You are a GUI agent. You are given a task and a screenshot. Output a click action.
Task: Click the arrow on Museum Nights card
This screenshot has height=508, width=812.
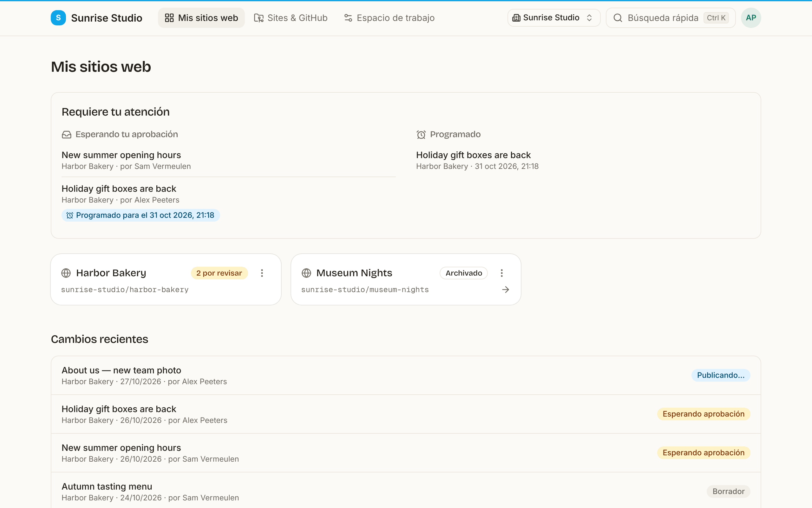[505, 290]
